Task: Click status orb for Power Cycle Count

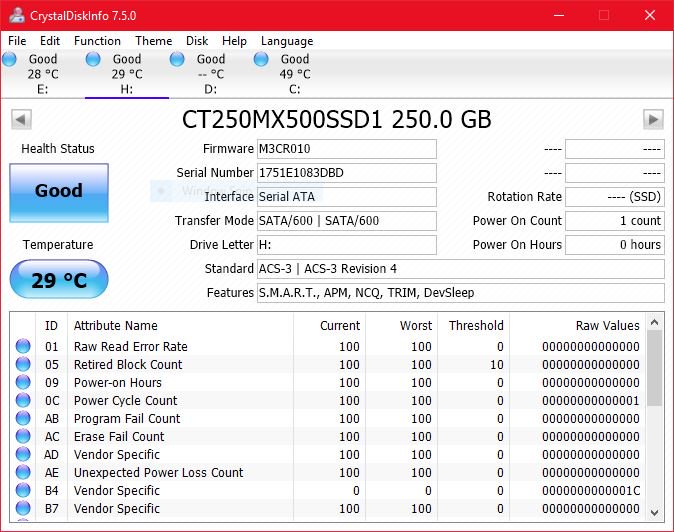Action: coord(23,400)
